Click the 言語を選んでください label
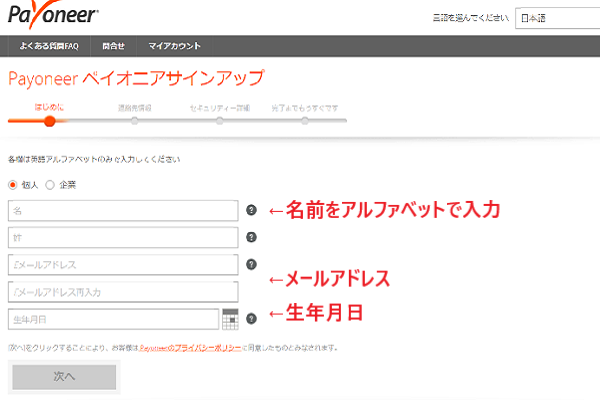The image size is (600, 400). (x=471, y=18)
